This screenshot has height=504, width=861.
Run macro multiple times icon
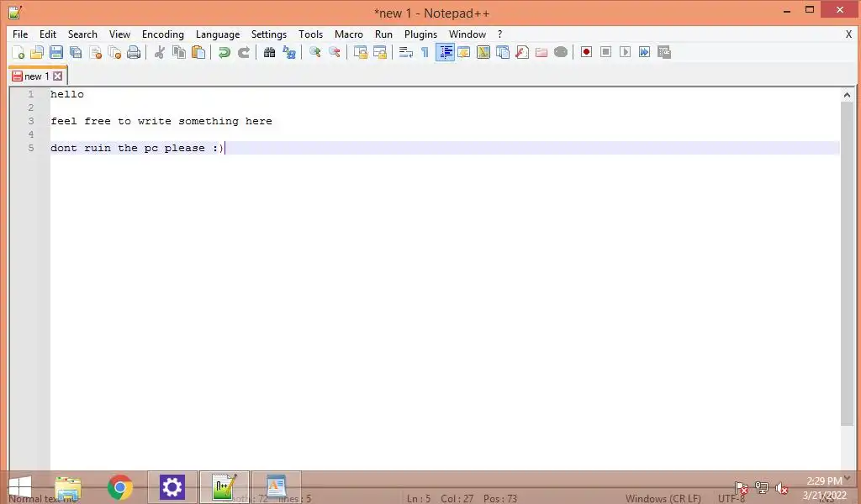pos(645,52)
